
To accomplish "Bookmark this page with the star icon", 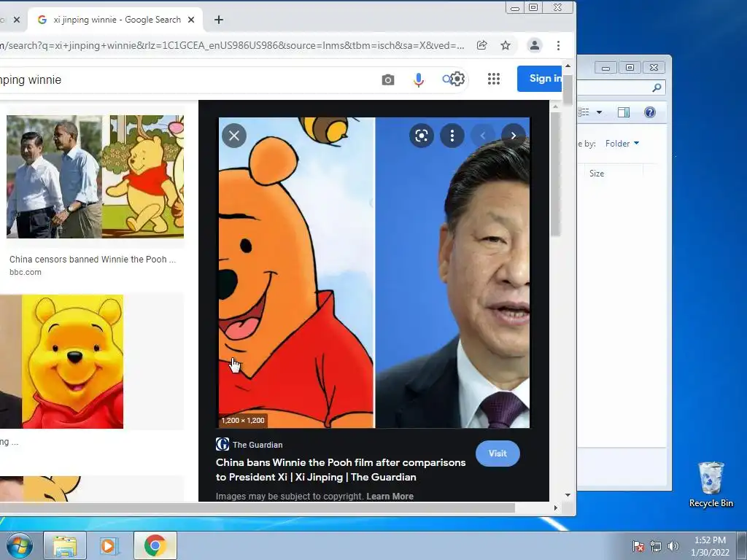I will pyautogui.click(x=506, y=45).
